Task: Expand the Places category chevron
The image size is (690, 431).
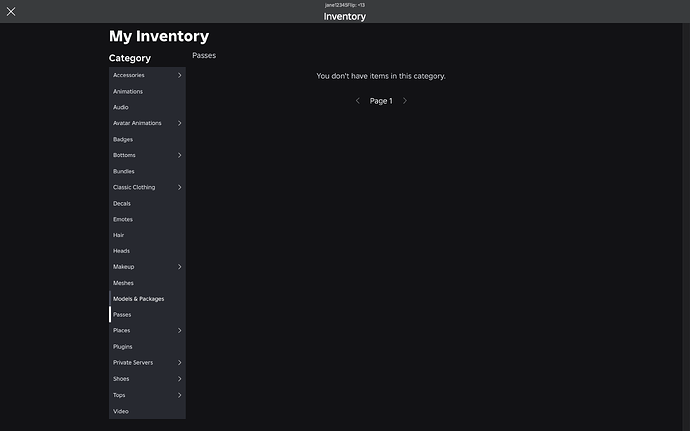Action: (x=180, y=331)
